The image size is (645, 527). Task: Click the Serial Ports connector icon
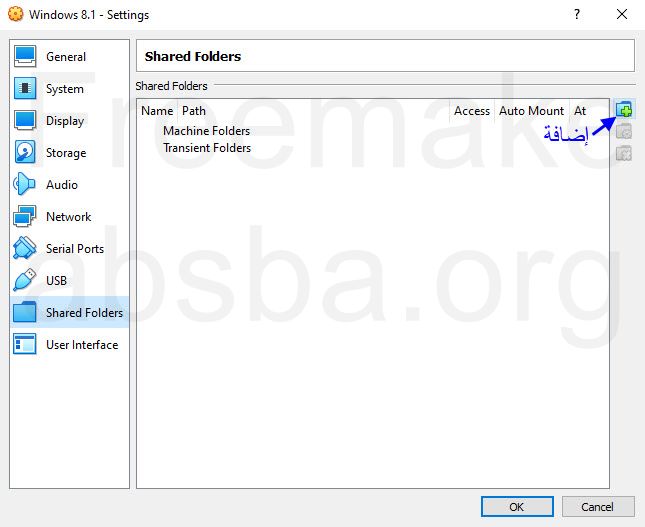pos(25,248)
